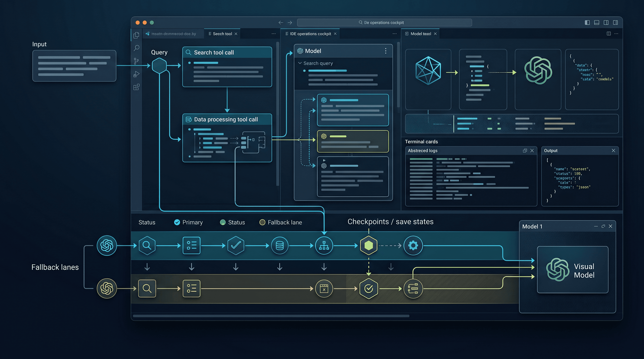Toggle the green Status legend dot
The height and width of the screenshot is (359, 644).
click(223, 222)
